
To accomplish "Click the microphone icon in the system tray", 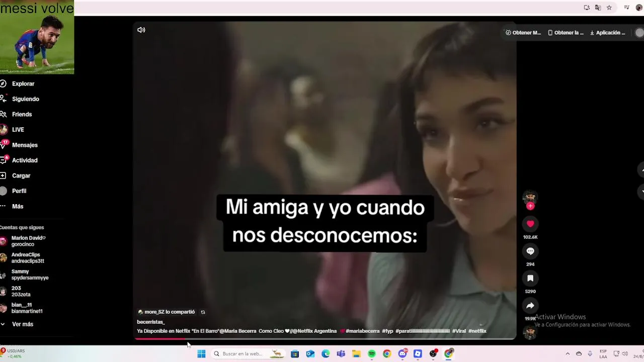I will click(x=590, y=354).
